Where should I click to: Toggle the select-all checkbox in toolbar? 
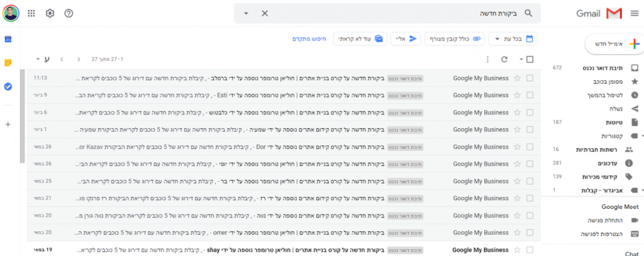click(x=530, y=59)
